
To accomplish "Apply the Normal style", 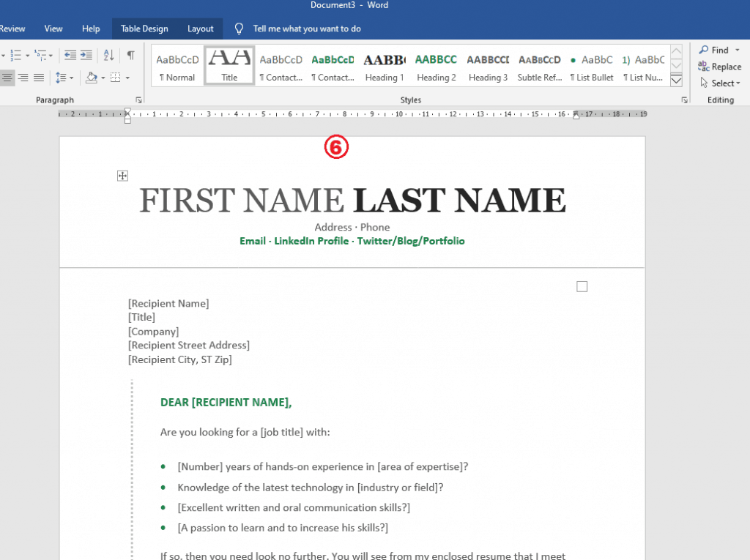I will 177,66.
